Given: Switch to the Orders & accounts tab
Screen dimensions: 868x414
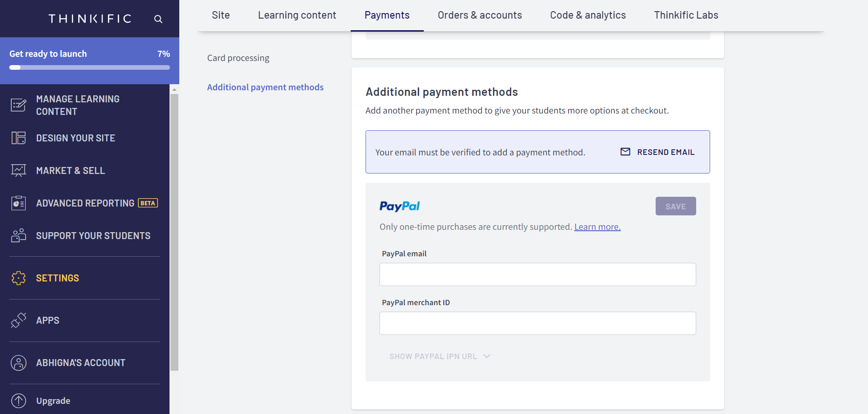Looking at the screenshot, I should click(x=480, y=15).
